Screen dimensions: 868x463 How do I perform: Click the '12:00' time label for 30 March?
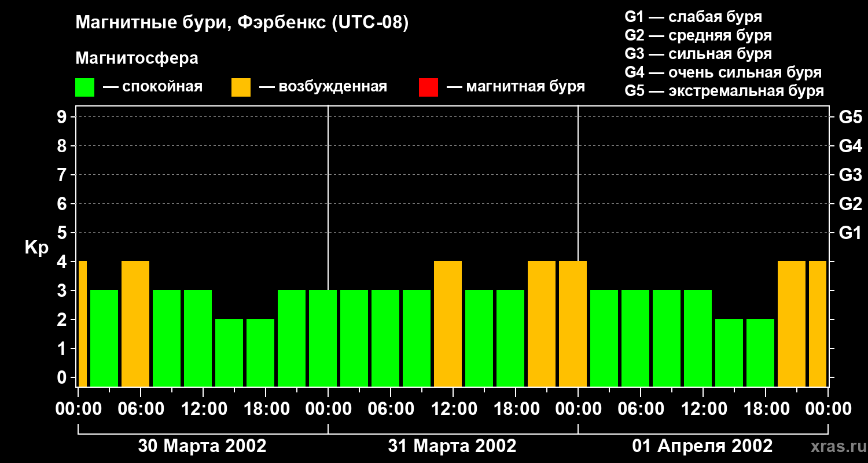tap(203, 409)
